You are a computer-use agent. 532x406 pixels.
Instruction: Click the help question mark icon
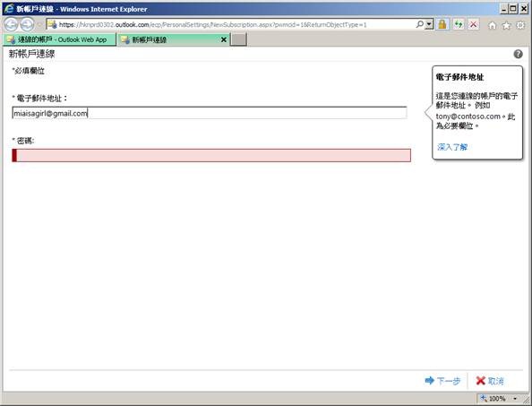tap(518, 54)
